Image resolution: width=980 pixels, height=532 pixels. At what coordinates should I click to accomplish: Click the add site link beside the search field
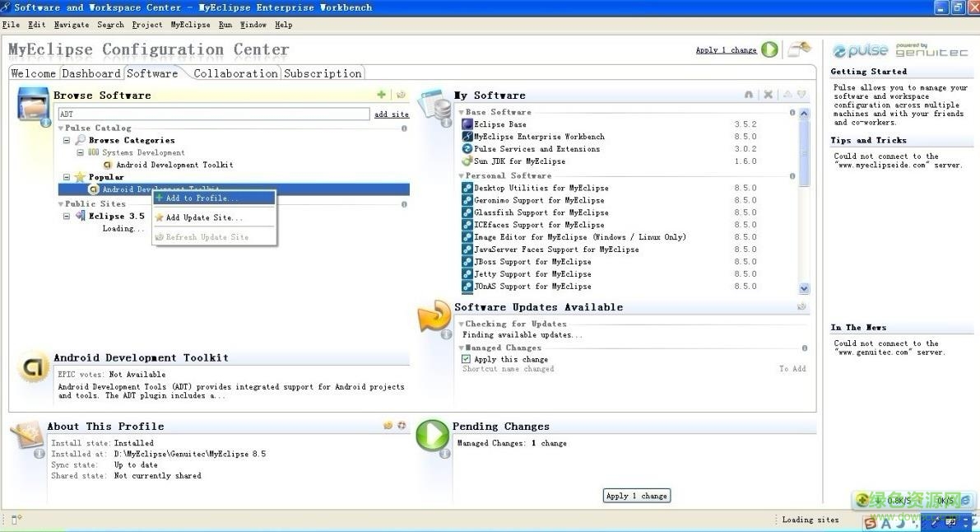[392, 114]
